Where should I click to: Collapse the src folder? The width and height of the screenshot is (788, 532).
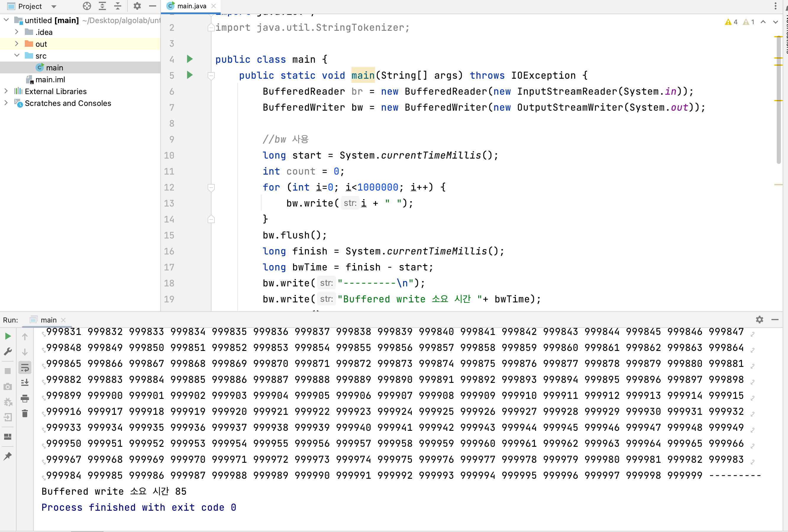16,56
